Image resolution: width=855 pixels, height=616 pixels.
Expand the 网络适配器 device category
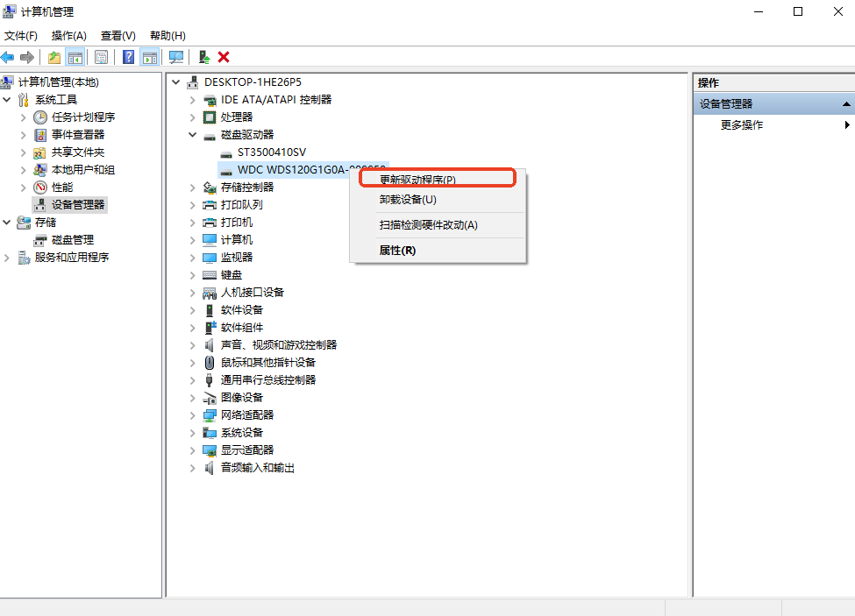click(x=193, y=415)
